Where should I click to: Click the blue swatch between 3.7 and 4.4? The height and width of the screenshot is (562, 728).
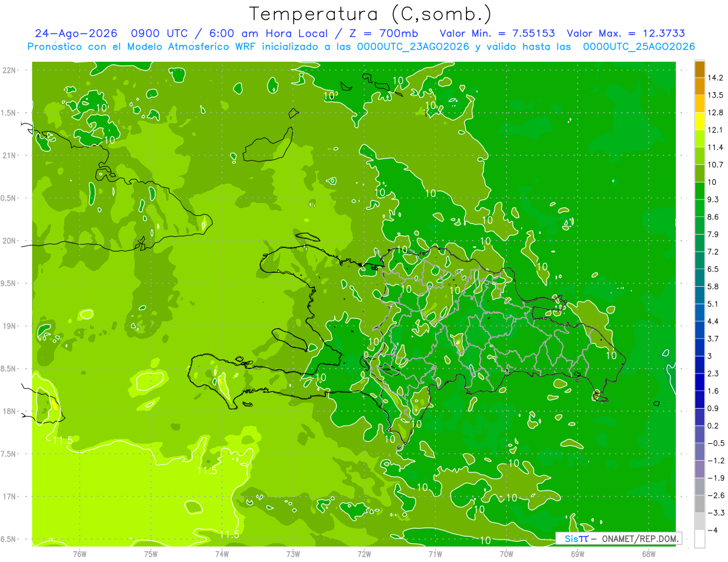point(699,330)
